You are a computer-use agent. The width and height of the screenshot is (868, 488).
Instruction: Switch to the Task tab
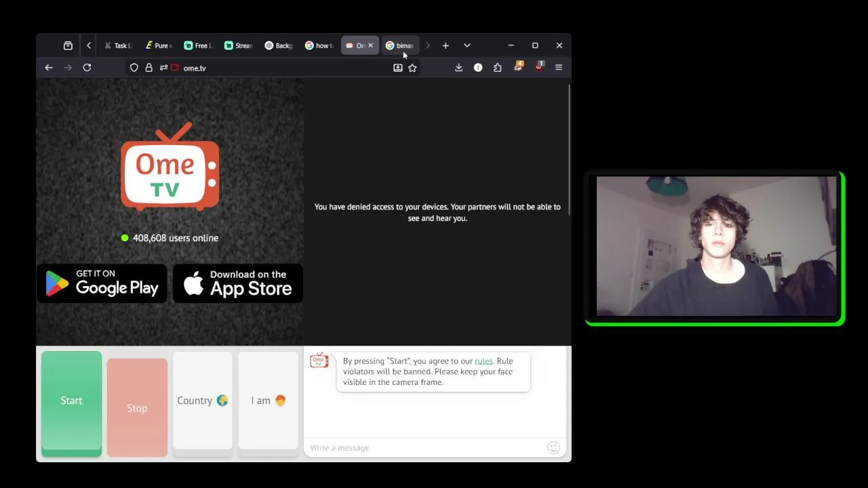click(x=117, y=45)
